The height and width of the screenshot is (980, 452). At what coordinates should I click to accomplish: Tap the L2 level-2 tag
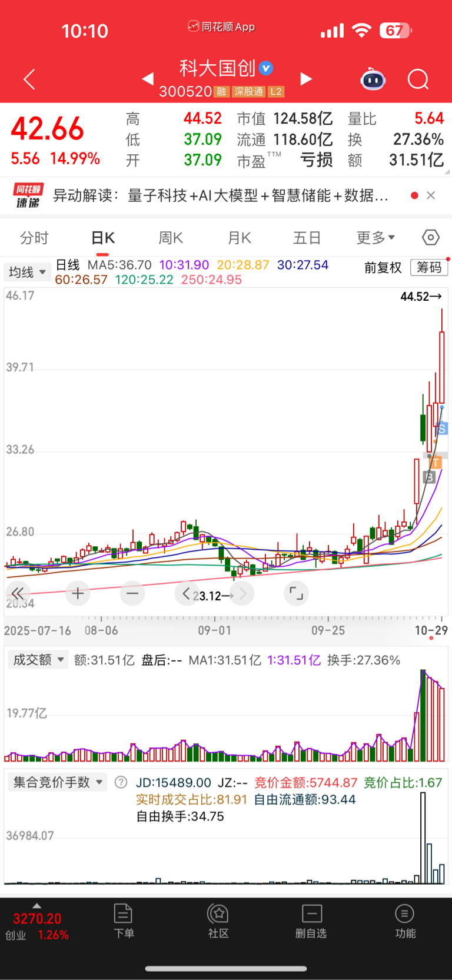click(x=276, y=92)
